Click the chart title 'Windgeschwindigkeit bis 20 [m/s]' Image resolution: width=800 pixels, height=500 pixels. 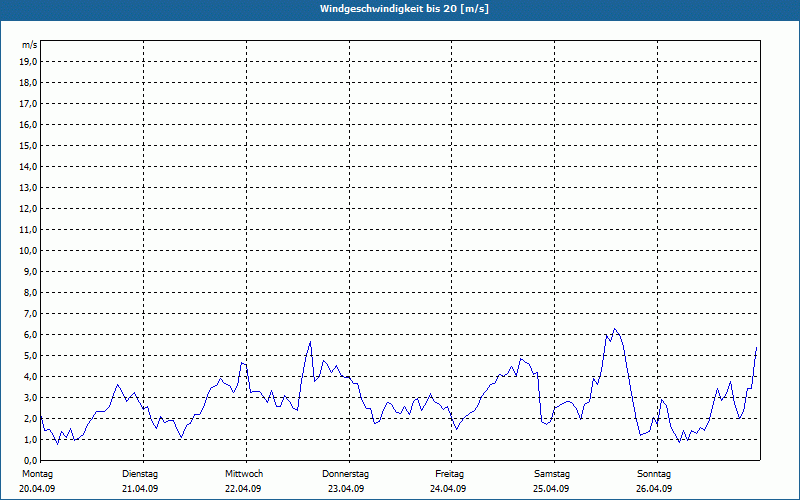(404, 9)
